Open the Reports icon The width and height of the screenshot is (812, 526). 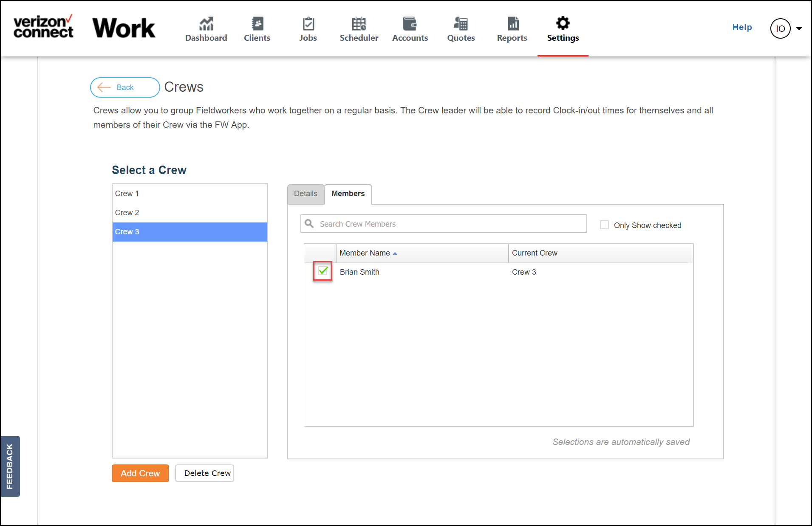[x=513, y=23]
